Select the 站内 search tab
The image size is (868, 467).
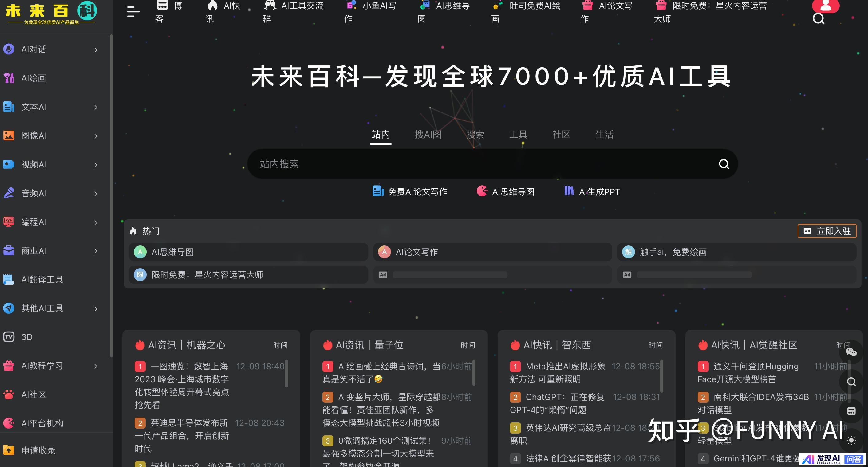(x=381, y=134)
